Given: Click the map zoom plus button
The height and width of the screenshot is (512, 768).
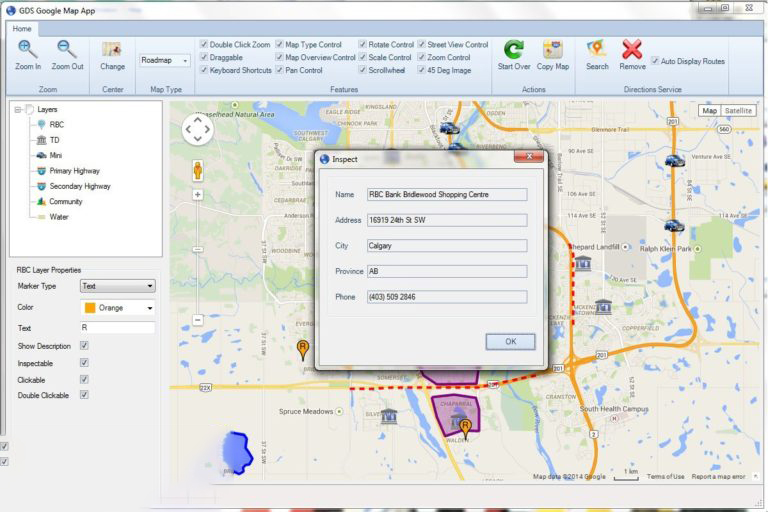Looking at the screenshot, I should 197,195.
